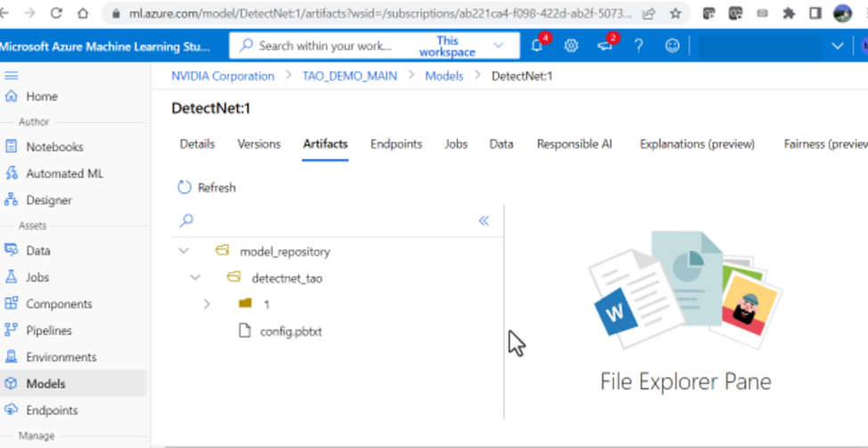The width and height of the screenshot is (868, 448).
Task: Open the Responsible AI tab
Action: click(574, 144)
